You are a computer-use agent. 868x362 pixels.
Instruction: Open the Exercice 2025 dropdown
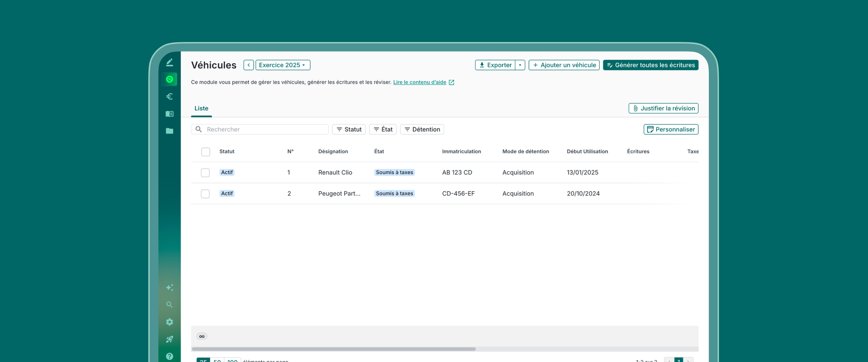pos(283,65)
